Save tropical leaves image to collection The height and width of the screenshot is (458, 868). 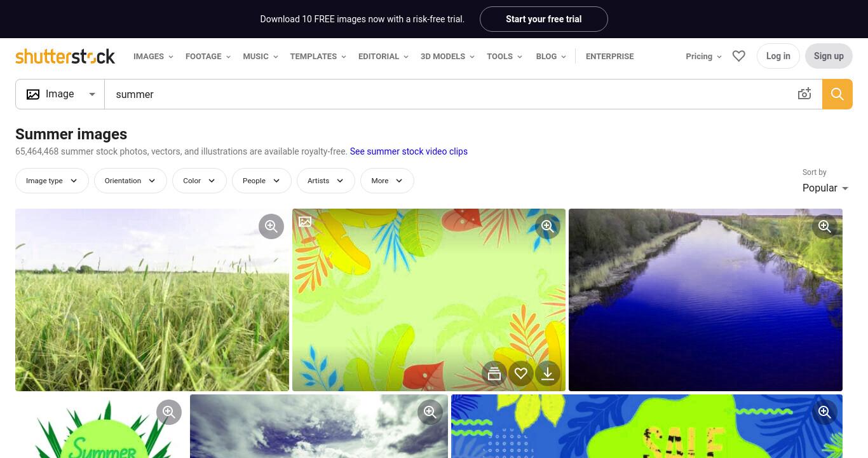pos(494,373)
